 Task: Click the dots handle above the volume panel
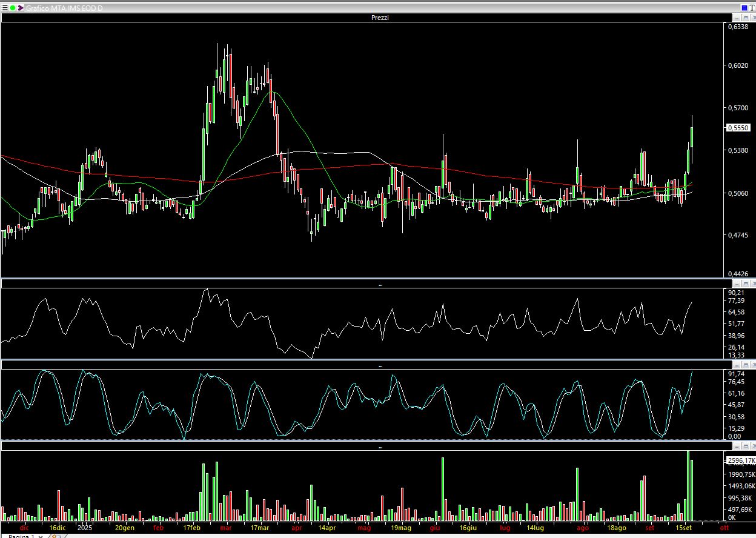click(380, 447)
